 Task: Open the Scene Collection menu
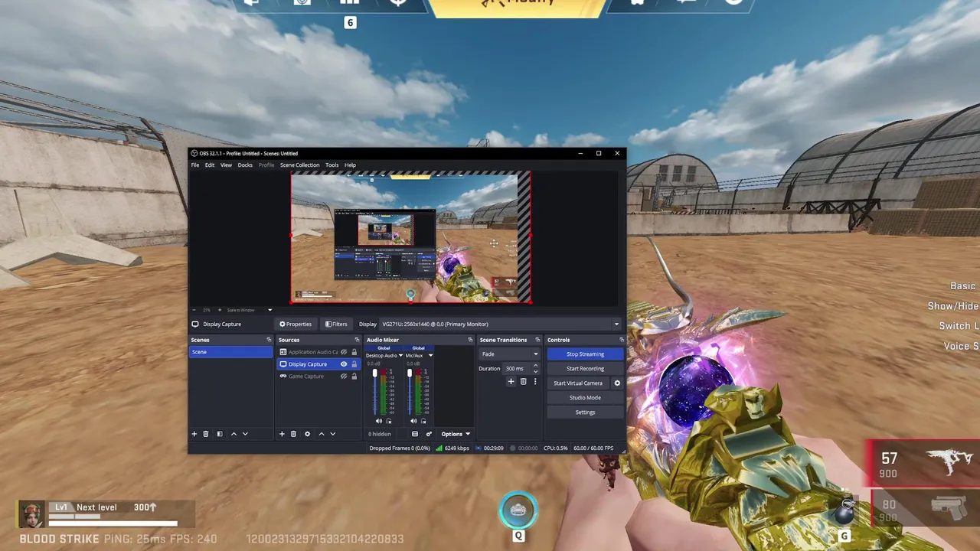[299, 165]
